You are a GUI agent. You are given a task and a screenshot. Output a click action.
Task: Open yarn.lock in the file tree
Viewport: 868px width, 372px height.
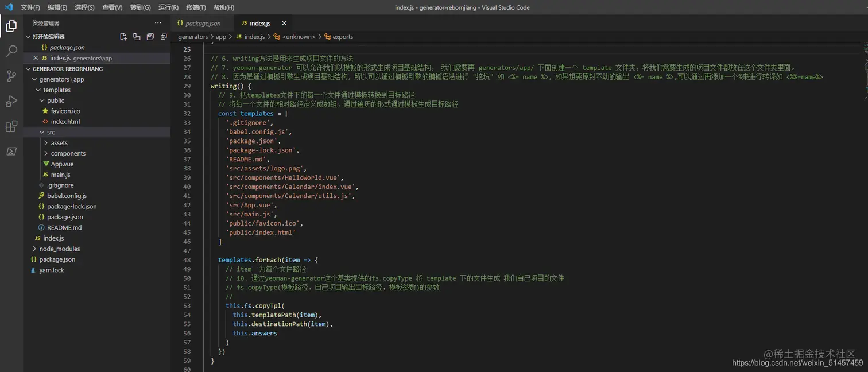52,270
